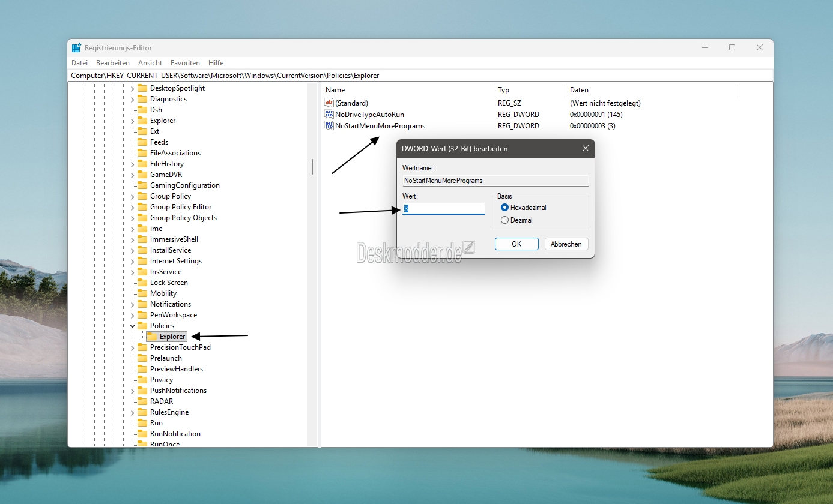
Task: Select the Explorer folder icon under Policies
Action: point(152,337)
